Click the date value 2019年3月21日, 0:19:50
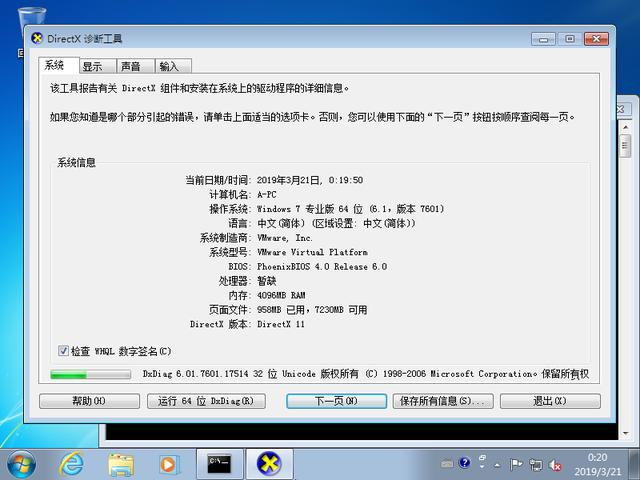Viewport: 640px width, 480px height. click(309, 180)
